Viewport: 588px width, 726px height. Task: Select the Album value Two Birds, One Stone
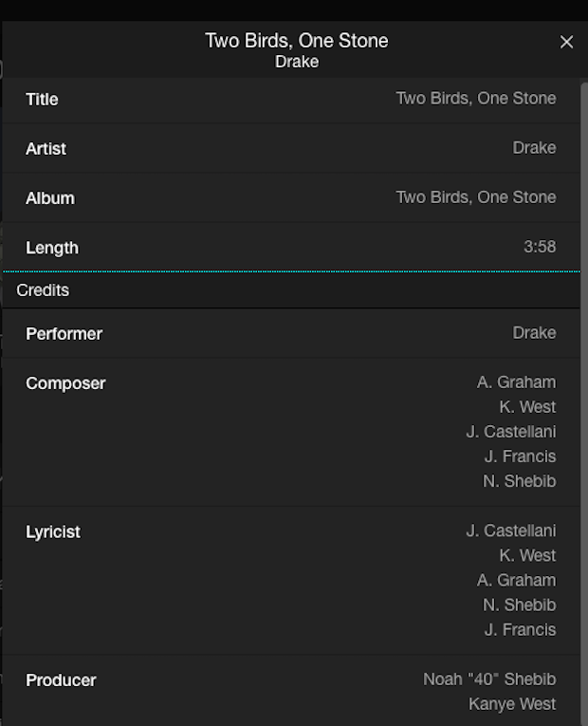475,197
